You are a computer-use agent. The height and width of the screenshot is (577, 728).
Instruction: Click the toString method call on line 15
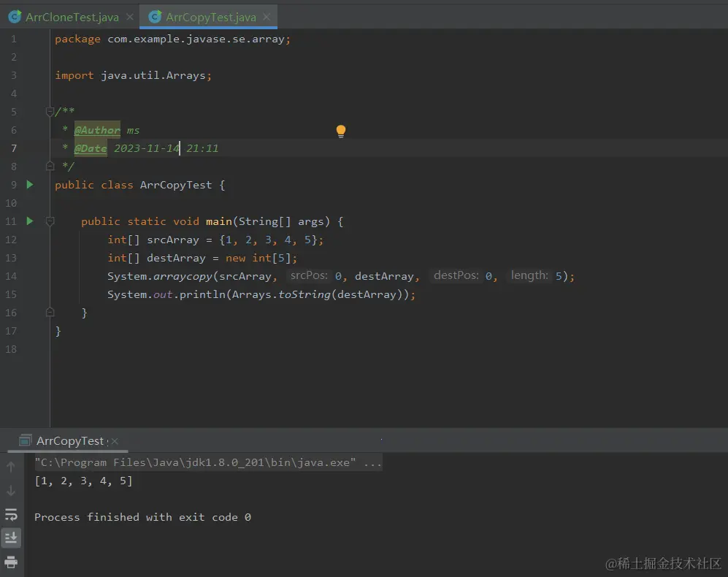pos(304,294)
